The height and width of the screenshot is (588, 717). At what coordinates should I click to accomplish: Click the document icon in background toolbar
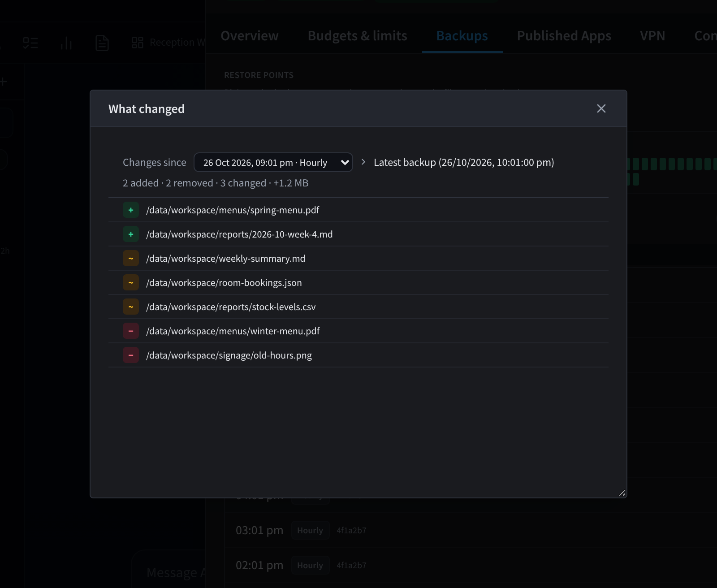pyautogui.click(x=102, y=43)
